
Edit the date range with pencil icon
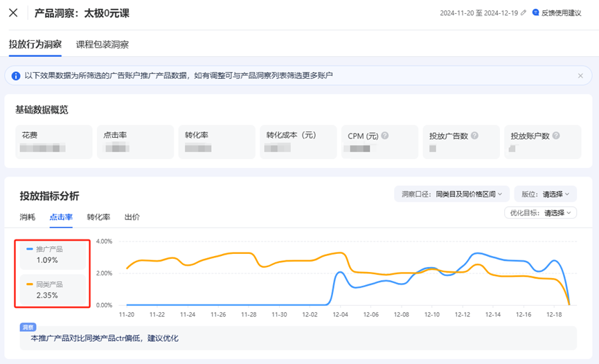pyautogui.click(x=524, y=12)
